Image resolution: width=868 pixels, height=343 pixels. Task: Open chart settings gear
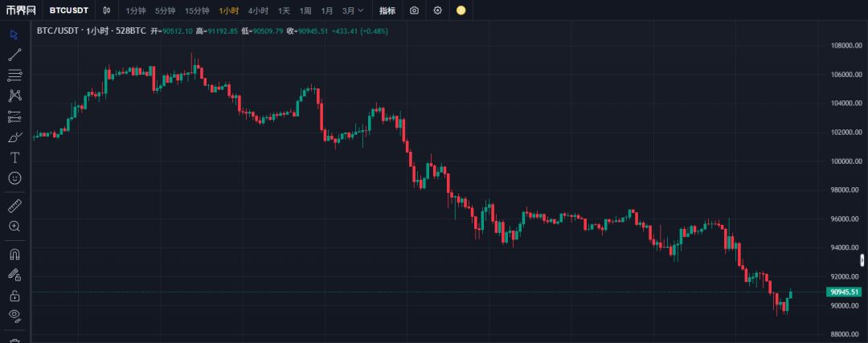tap(437, 10)
